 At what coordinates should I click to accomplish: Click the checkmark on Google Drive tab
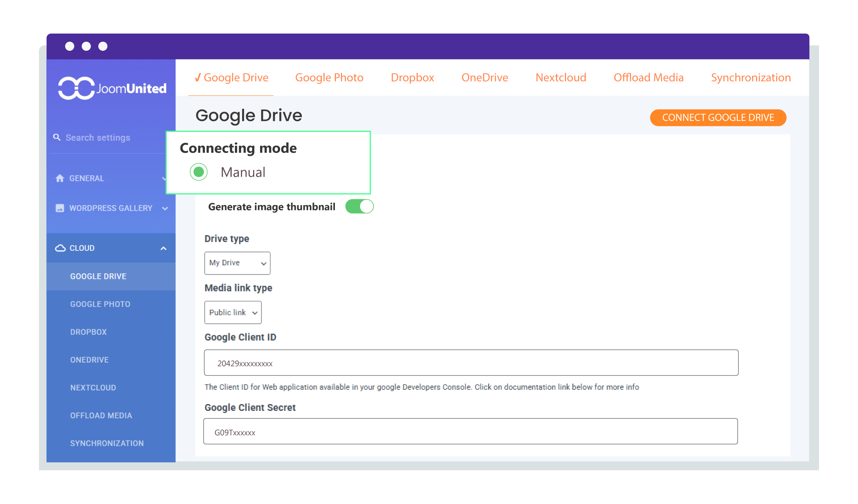click(197, 78)
